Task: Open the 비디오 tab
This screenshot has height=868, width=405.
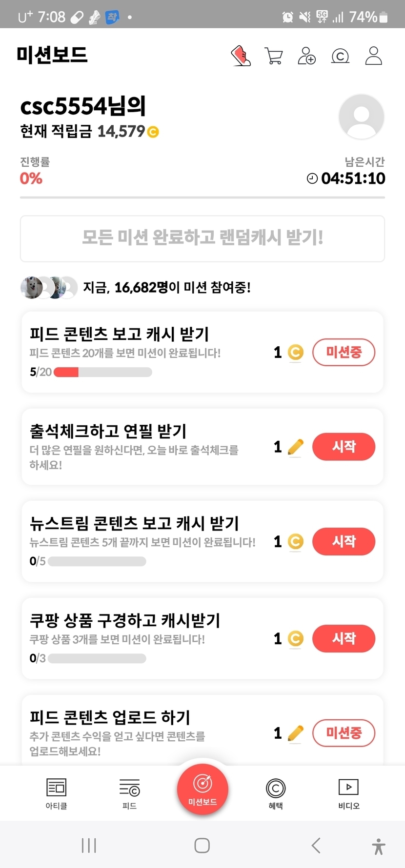Action: click(x=348, y=793)
